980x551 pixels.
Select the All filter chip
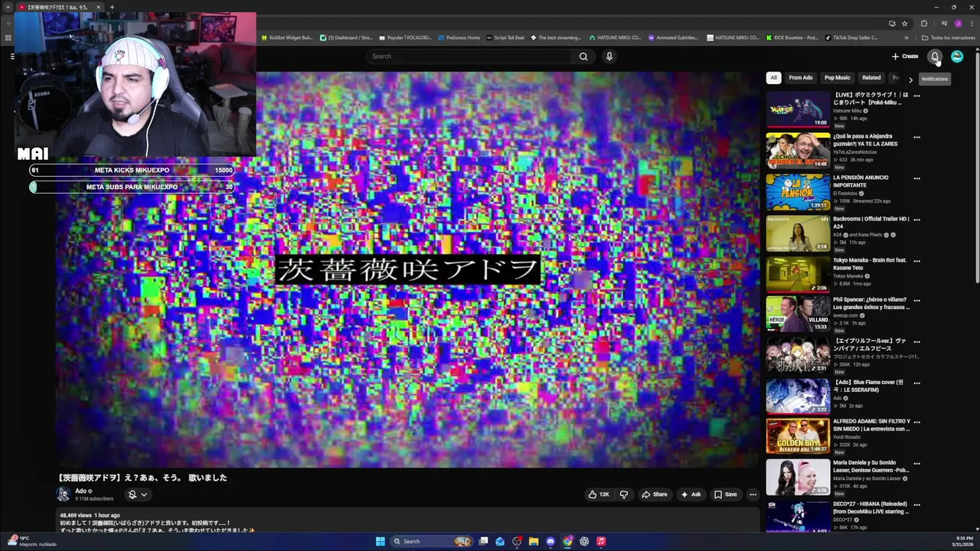773,77
